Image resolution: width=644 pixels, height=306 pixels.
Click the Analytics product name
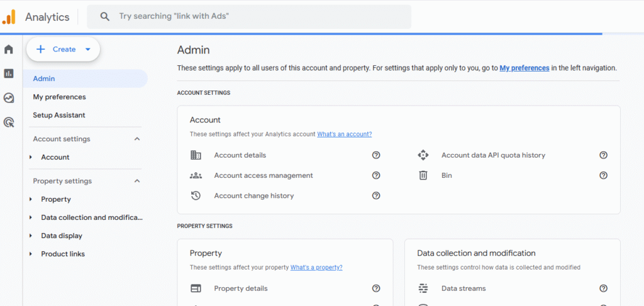coord(47,17)
